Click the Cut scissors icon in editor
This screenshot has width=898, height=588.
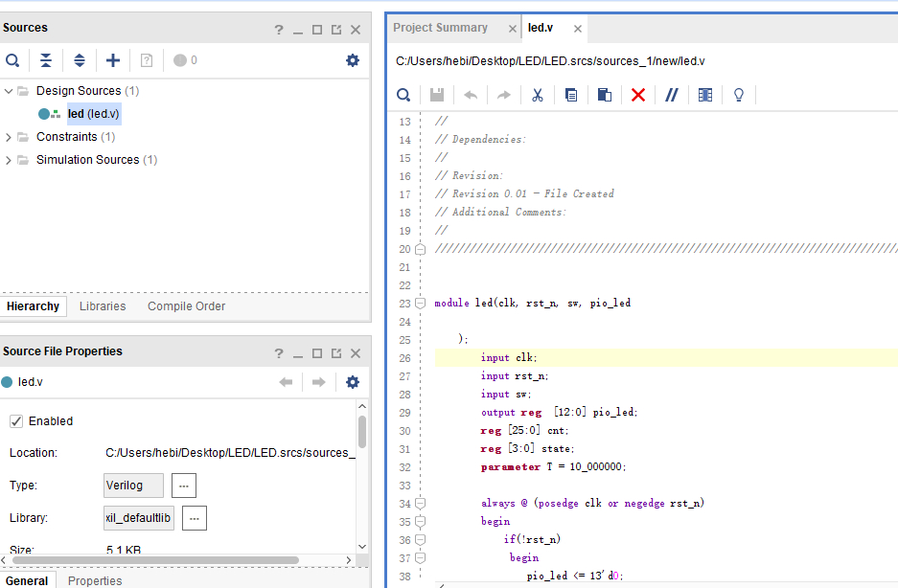click(x=538, y=95)
